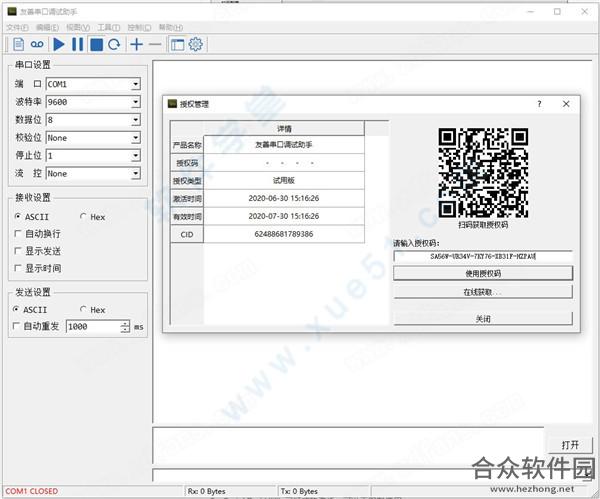600x499 pixels.
Task: Click the 有效时间 value 2020-07-30 15:16:26
Action: pyautogui.click(x=284, y=216)
